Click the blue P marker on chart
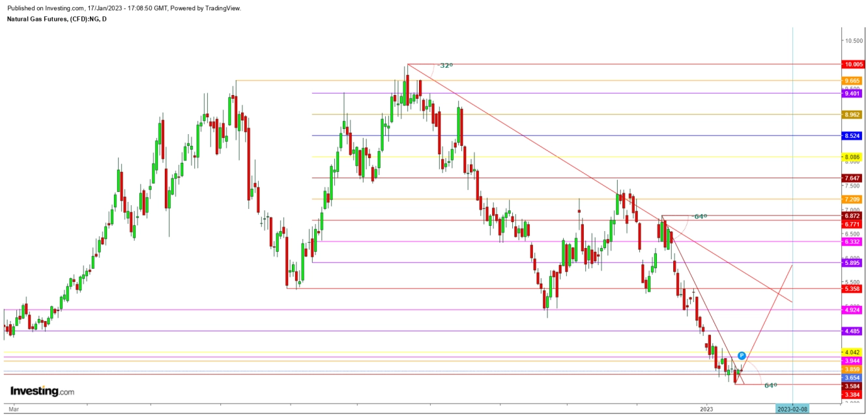Image resolution: width=868 pixels, height=416 pixels. pos(742,356)
